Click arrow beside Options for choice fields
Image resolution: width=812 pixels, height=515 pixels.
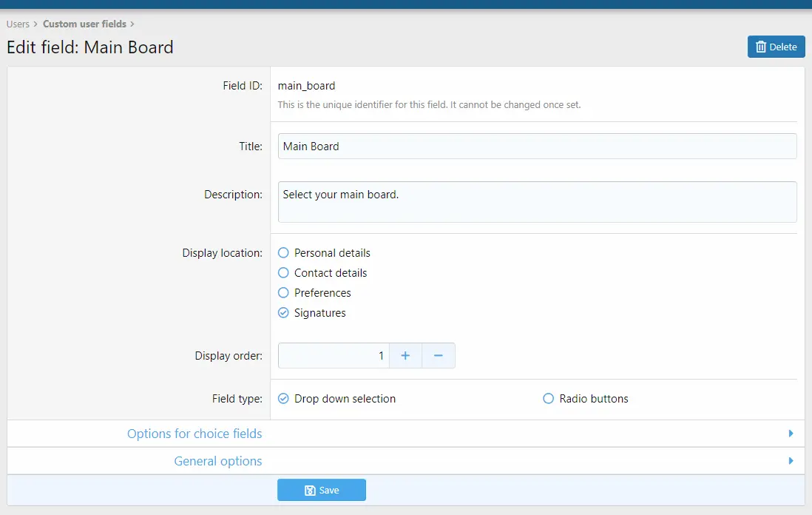tap(791, 434)
